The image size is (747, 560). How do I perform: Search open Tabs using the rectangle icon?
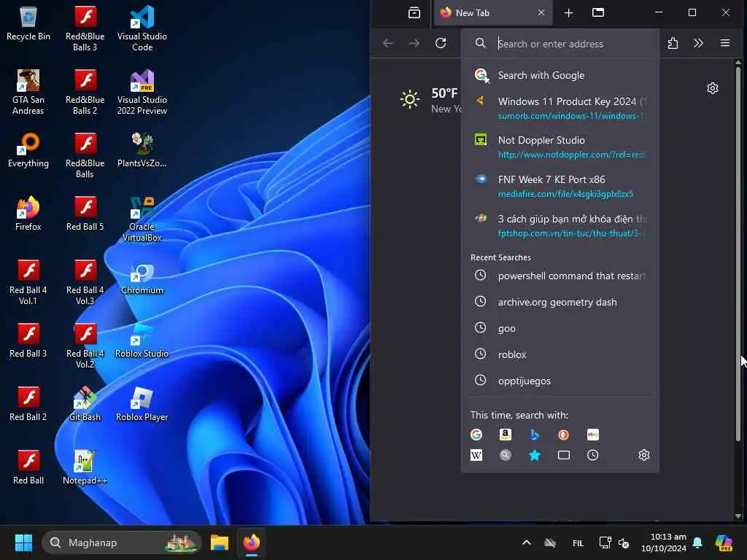[x=564, y=455]
